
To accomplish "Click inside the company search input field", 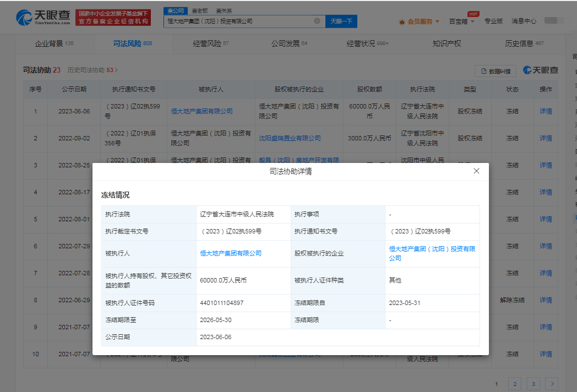I will pos(237,21).
